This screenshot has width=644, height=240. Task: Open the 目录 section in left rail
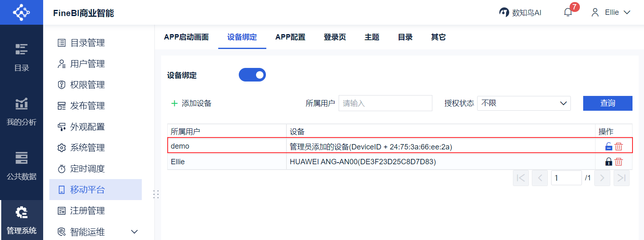(21, 57)
